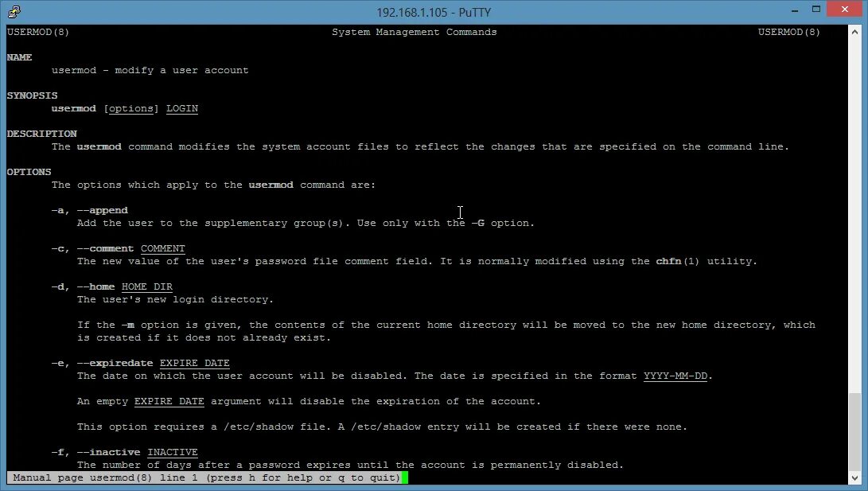Maximize the PuTTY window

[816, 10]
